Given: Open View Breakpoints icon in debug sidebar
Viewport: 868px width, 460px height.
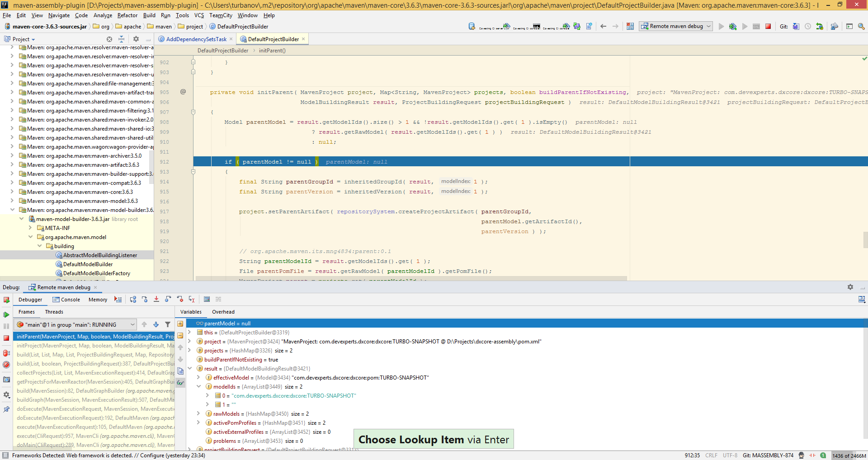Looking at the screenshot, I should tap(6, 353).
